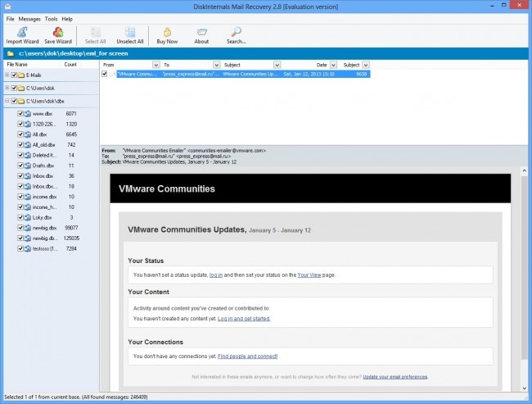Image resolution: width=532 pixels, height=404 pixels.
Task: Uncheck the All.dbx checkbox
Action: coord(20,134)
